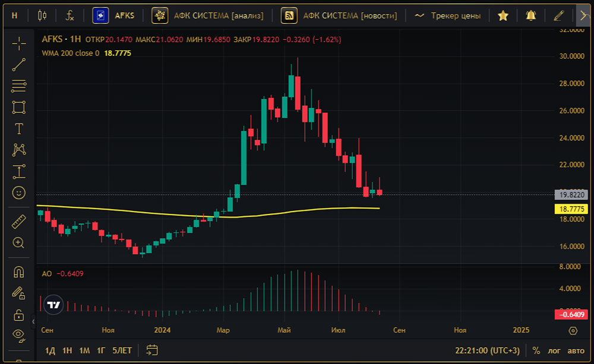Open the chart patterns tool

[18, 150]
